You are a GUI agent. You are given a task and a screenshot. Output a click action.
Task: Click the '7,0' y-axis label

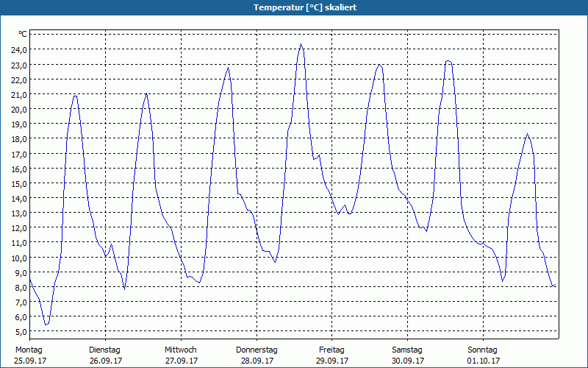(21, 302)
